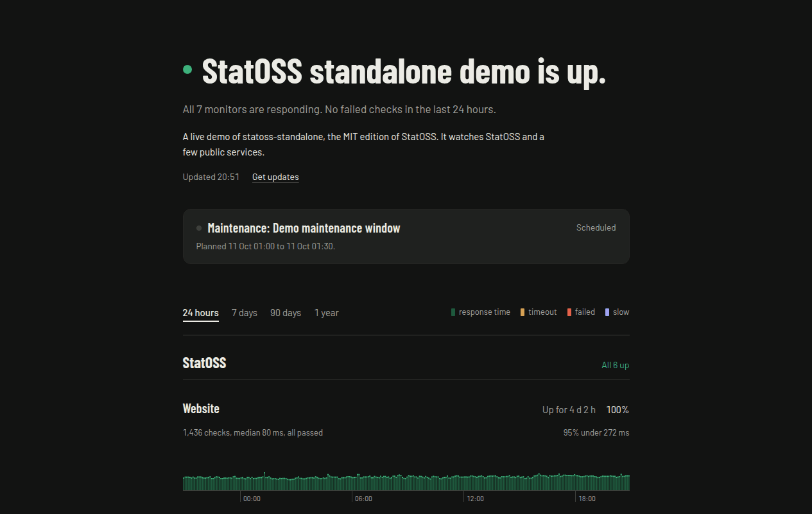Click the green status dot beside the headline
The image size is (812, 514).
187,69
